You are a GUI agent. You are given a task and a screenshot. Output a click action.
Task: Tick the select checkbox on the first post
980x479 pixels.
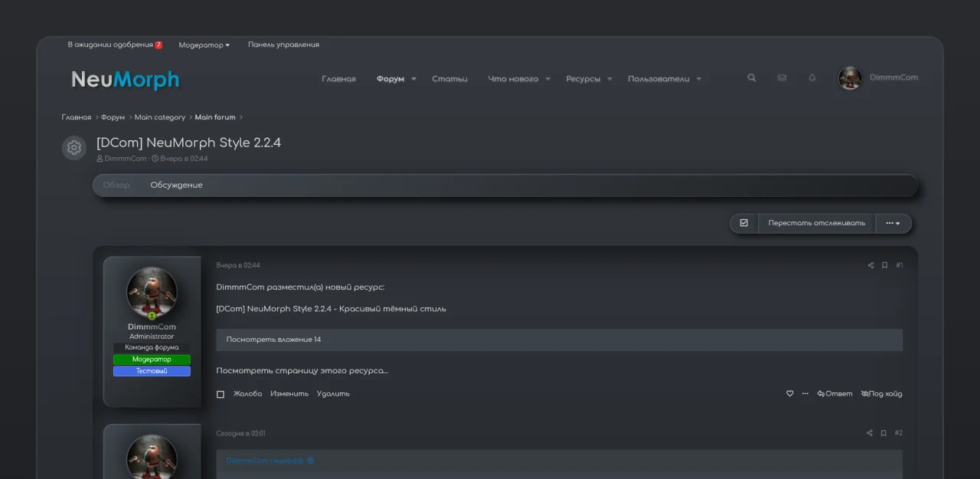pyautogui.click(x=220, y=394)
